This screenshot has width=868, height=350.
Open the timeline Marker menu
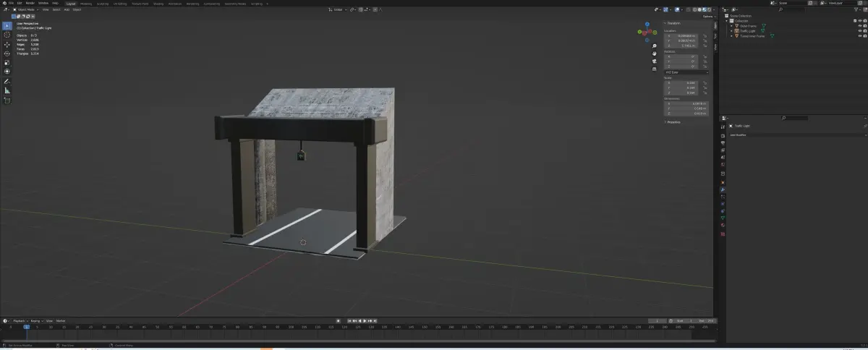[61, 320]
